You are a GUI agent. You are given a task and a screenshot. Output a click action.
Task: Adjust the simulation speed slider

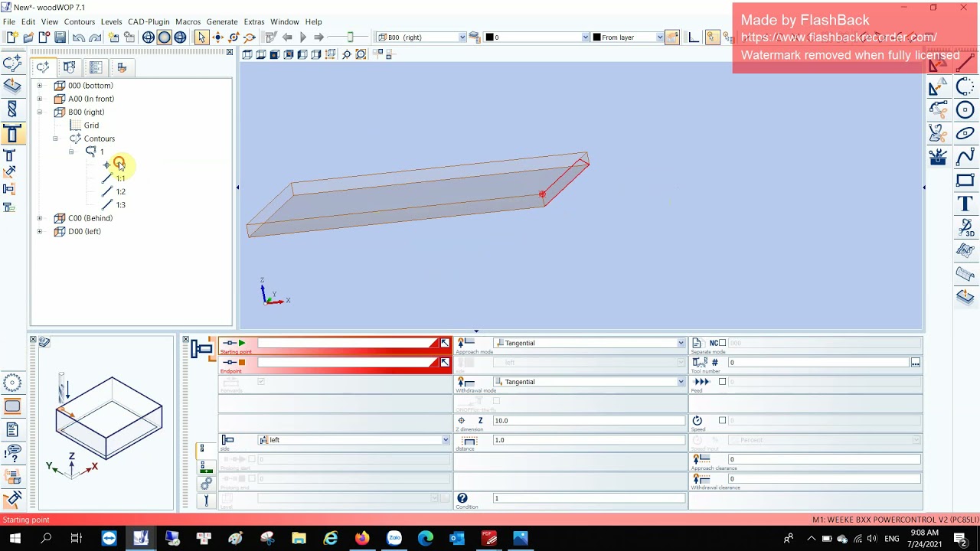pos(349,37)
